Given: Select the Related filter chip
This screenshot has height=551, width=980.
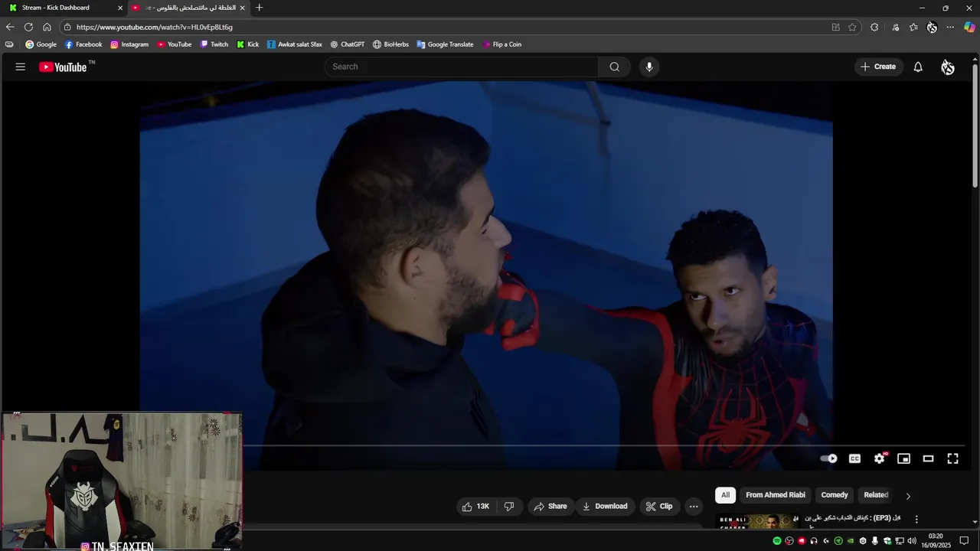Looking at the screenshot, I should [x=876, y=495].
